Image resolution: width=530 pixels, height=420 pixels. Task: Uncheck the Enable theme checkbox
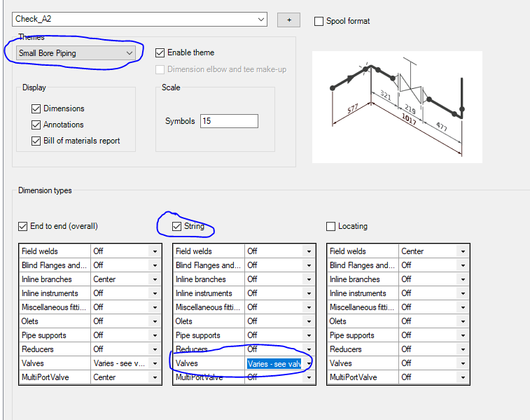(160, 52)
